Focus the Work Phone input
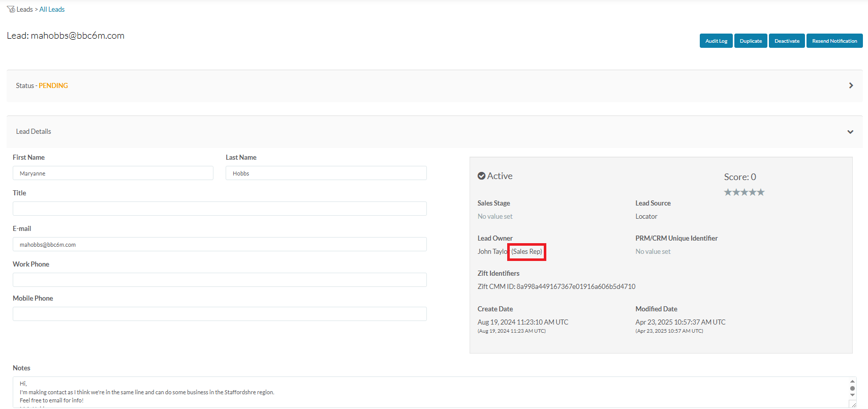Viewport: 868px width, 409px height. [x=220, y=280]
